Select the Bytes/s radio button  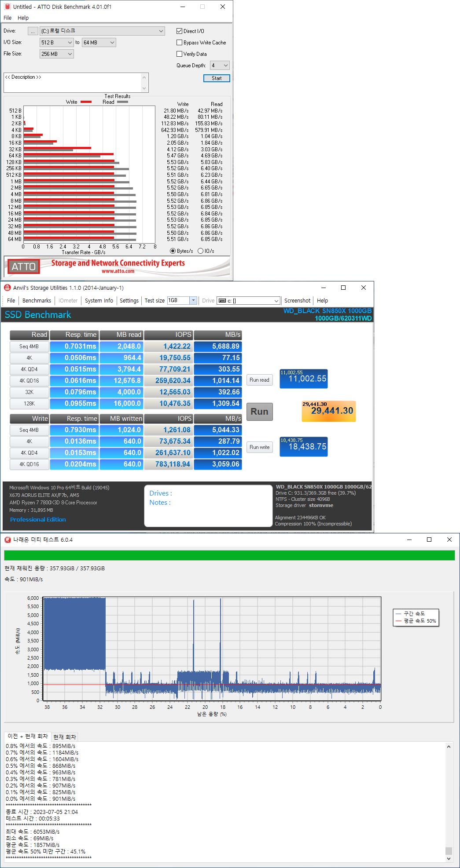point(173,251)
